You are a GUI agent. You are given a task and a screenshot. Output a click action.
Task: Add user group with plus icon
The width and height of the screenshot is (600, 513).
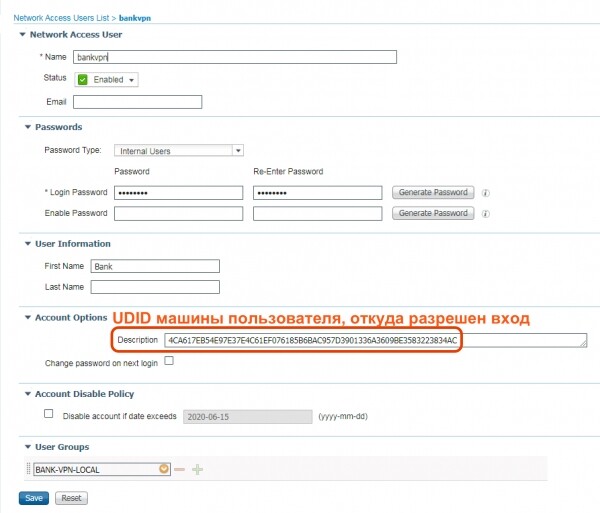coord(197,469)
